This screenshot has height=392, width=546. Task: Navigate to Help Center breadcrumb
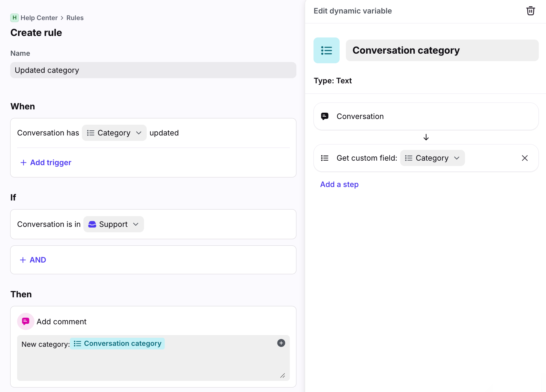point(39,18)
